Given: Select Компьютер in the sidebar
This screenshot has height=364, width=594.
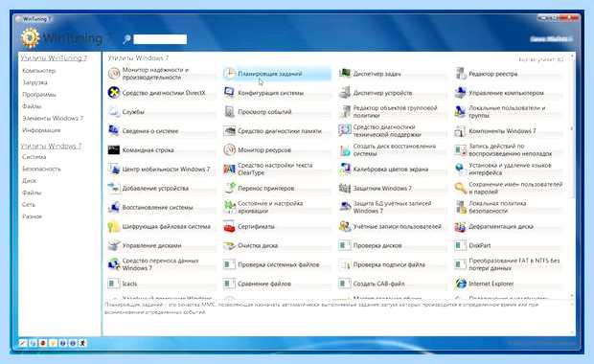Looking at the screenshot, I should [38, 71].
